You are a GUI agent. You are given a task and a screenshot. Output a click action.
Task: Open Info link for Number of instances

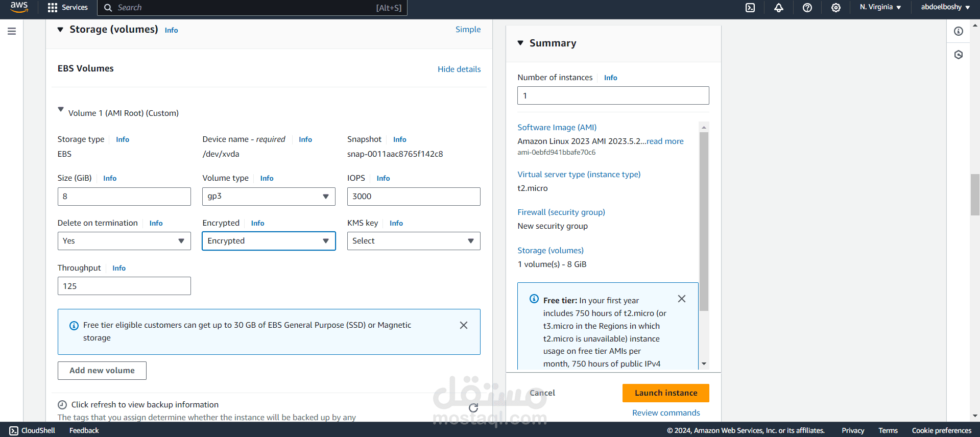coord(610,78)
